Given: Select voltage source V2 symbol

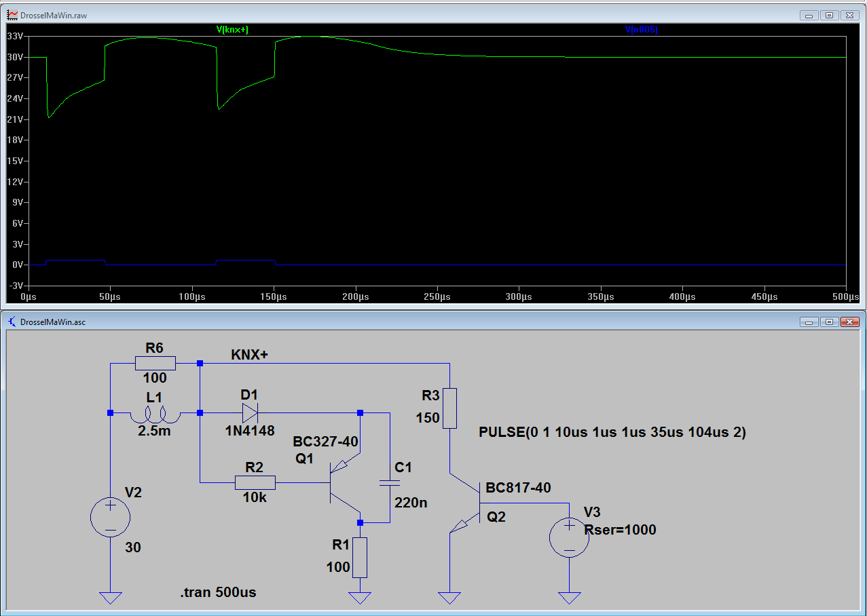Looking at the screenshot, I should 110,518.
